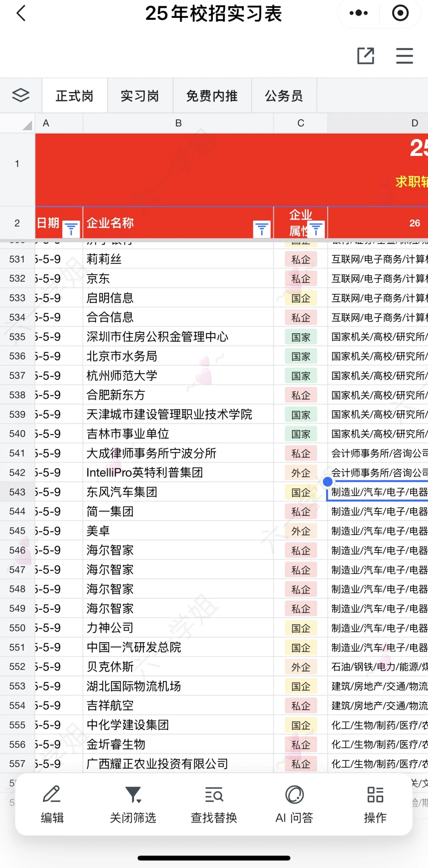
Task: Click the 合合信息 cell
Action: tap(178, 317)
